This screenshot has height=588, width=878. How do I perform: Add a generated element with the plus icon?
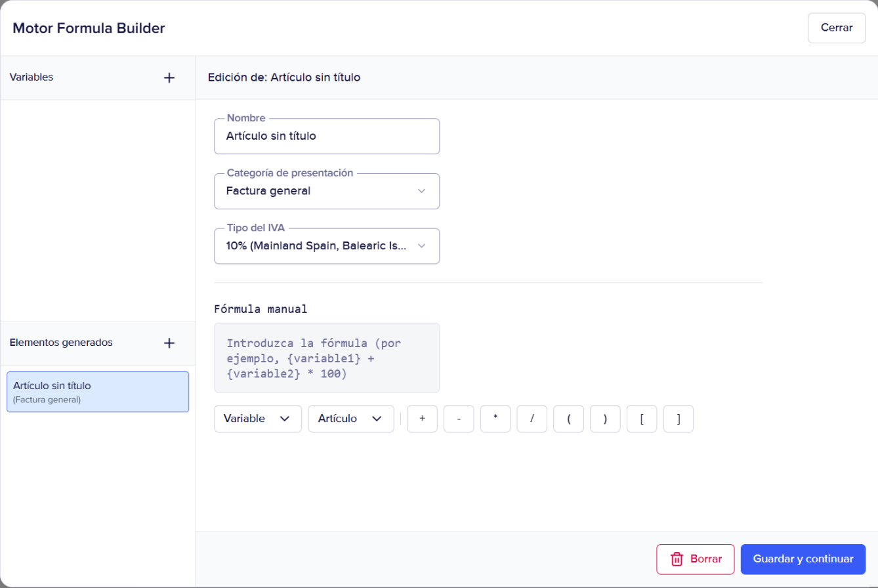(169, 343)
